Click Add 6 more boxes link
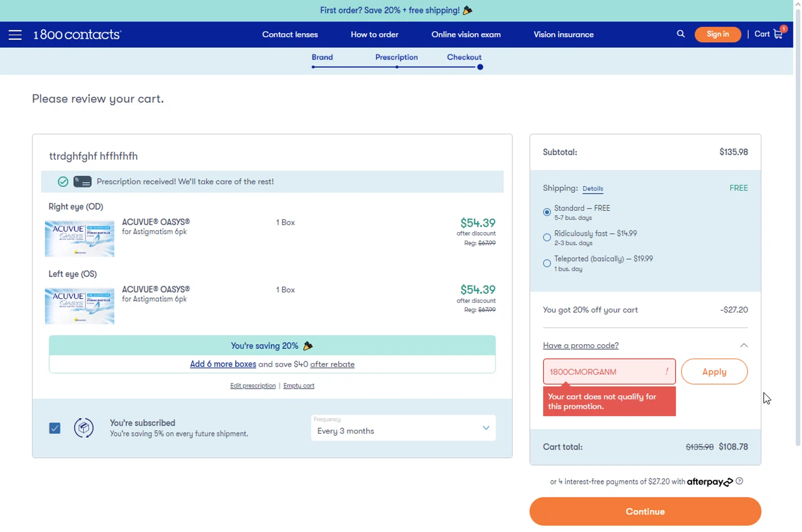Image resolution: width=802 pixels, height=532 pixels. tap(223, 364)
